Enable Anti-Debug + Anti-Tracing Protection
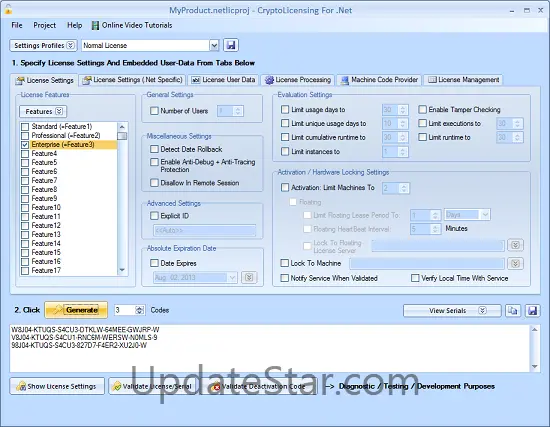 click(154, 162)
